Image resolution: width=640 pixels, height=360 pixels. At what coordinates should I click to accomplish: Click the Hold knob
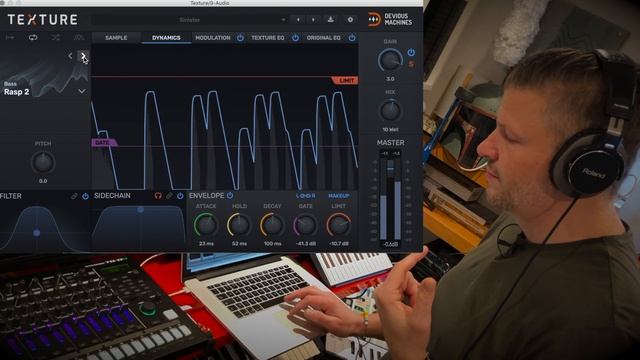[x=239, y=225]
